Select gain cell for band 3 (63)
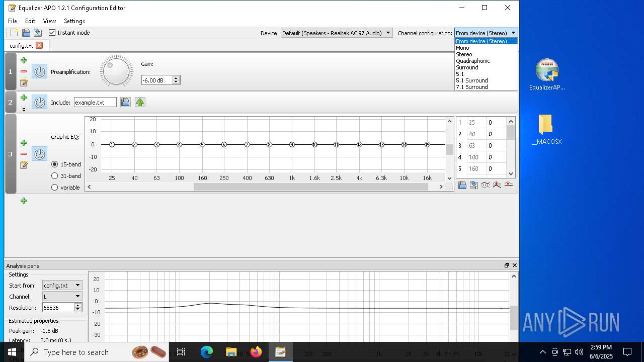This screenshot has width=644, height=362. click(x=496, y=146)
